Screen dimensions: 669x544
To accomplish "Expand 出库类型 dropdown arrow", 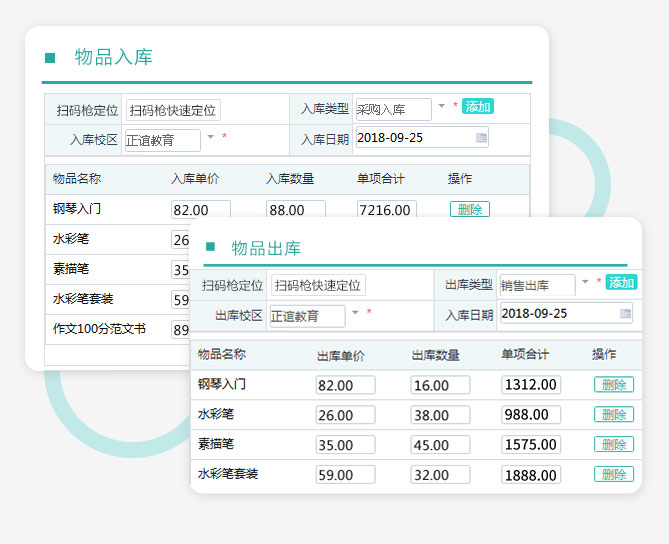I will click(585, 282).
